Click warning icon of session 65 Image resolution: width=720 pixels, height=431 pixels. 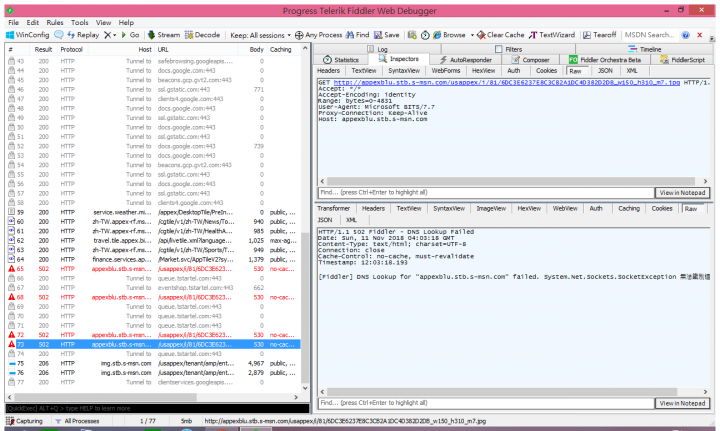[x=11, y=269]
